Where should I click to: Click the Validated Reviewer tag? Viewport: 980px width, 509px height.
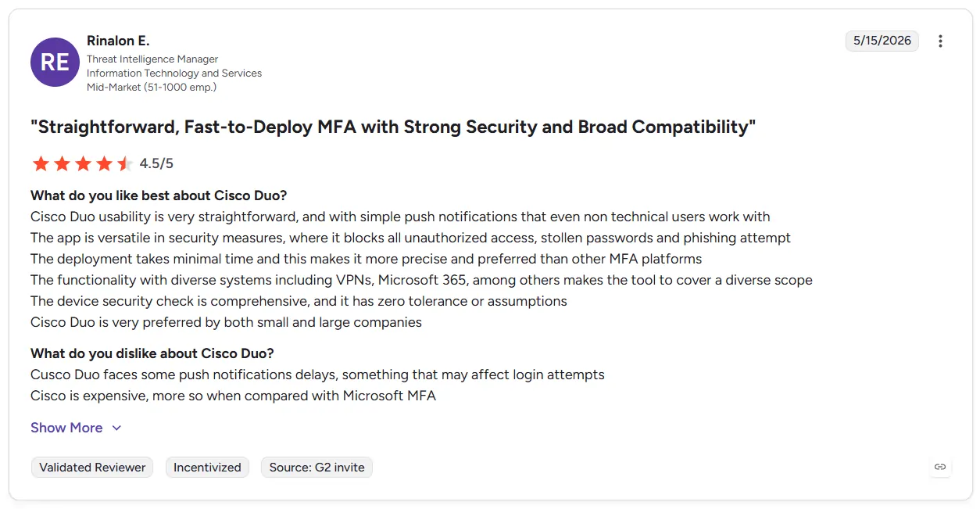(92, 468)
